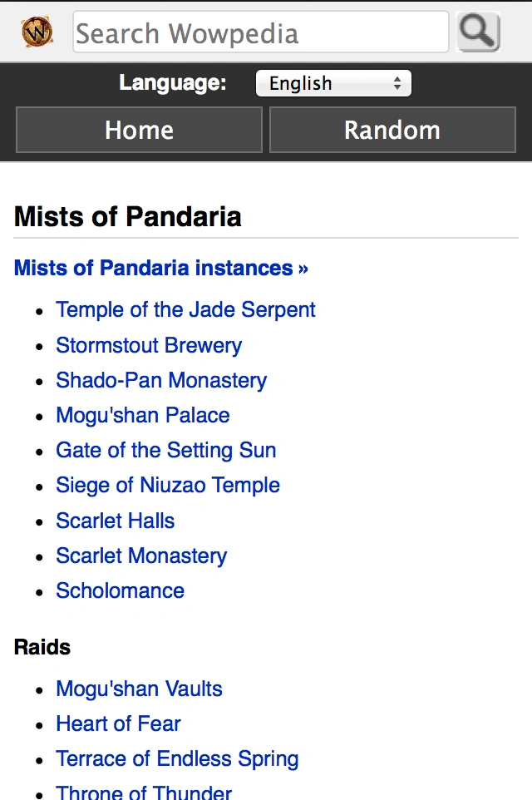Image resolution: width=532 pixels, height=800 pixels.
Task: Open the Terrace of Endless Spring link
Action: 177,758
